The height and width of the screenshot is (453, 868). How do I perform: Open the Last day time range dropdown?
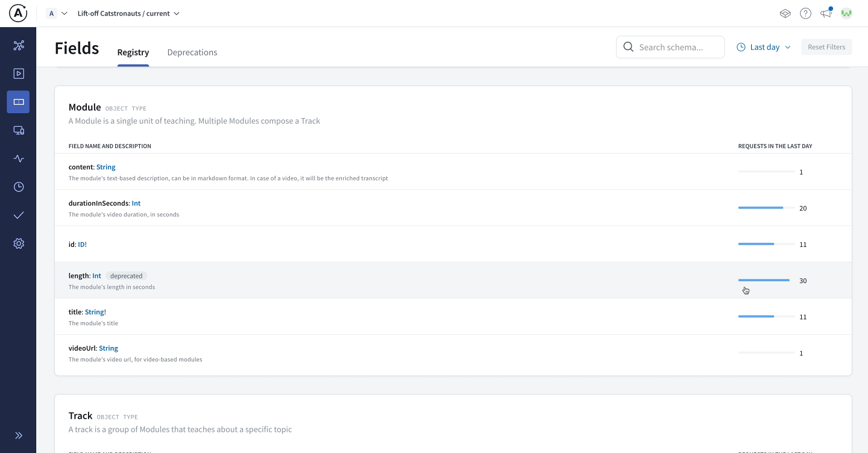[764, 47]
